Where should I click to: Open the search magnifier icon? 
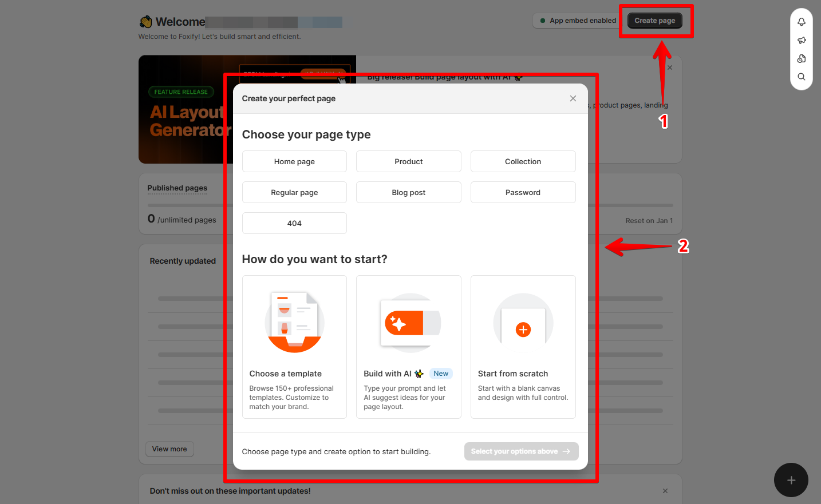(x=802, y=77)
